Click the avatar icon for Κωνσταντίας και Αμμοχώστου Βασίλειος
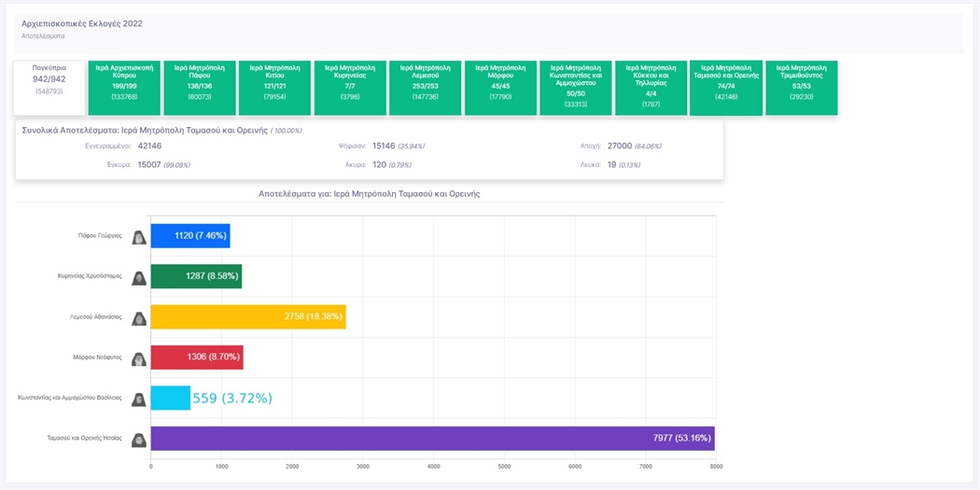Screen dimensions: 980x490 point(139,399)
